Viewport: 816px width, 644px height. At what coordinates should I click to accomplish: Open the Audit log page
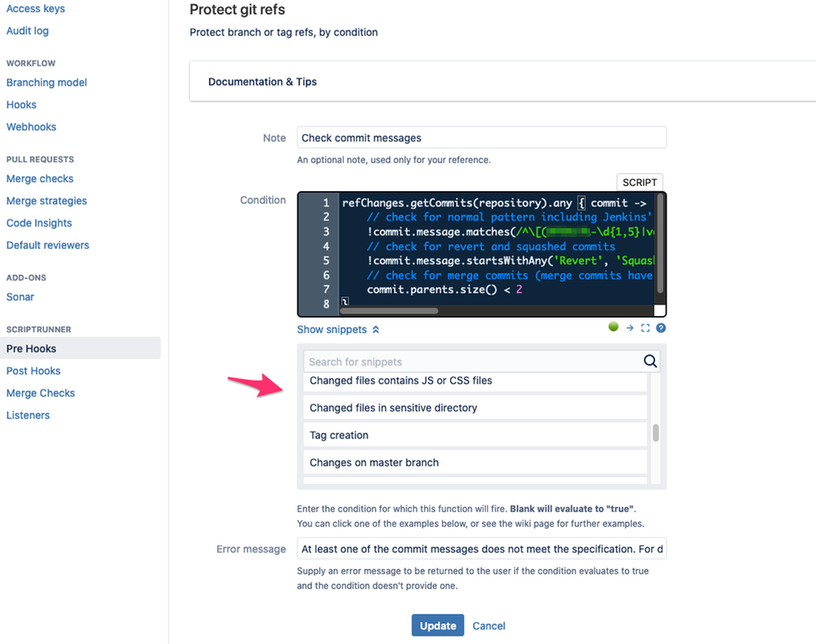tap(28, 31)
